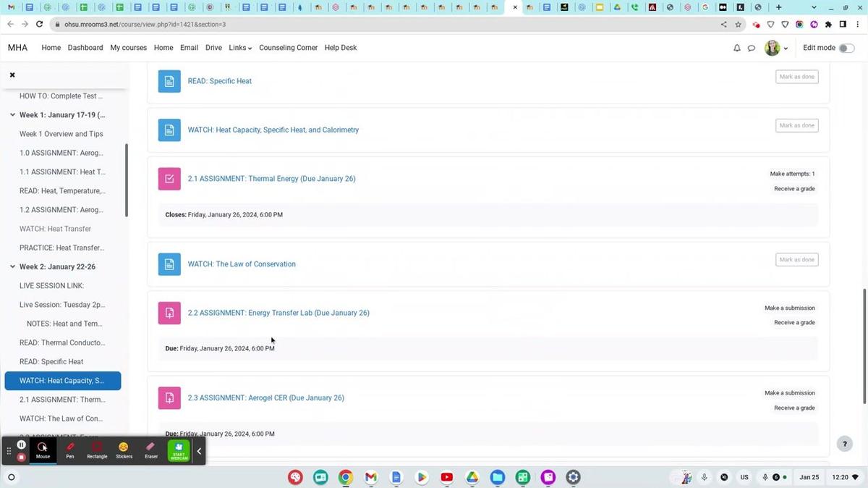Open the Stickers annotation tool
Screen dimensions: 868x488
click(124, 450)
